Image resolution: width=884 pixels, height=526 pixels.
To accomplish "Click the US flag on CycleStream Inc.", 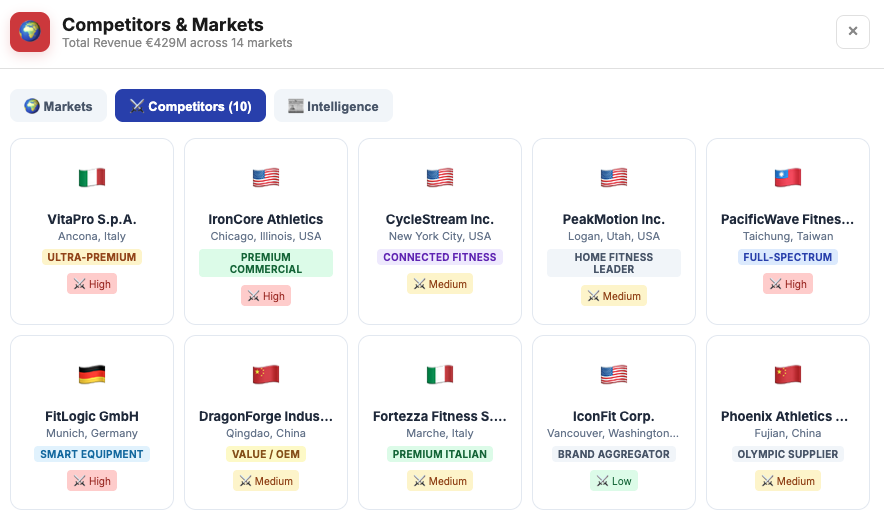I will [440, 178].
